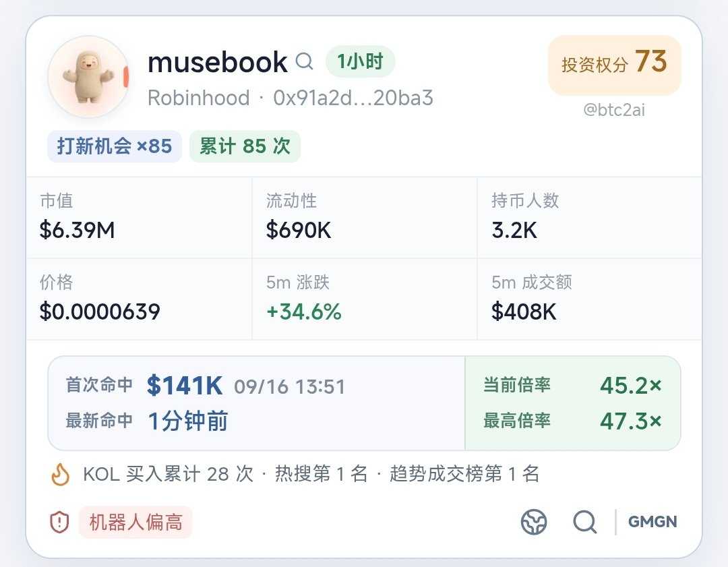Open the @btc2ai handle

click(614, 110)
